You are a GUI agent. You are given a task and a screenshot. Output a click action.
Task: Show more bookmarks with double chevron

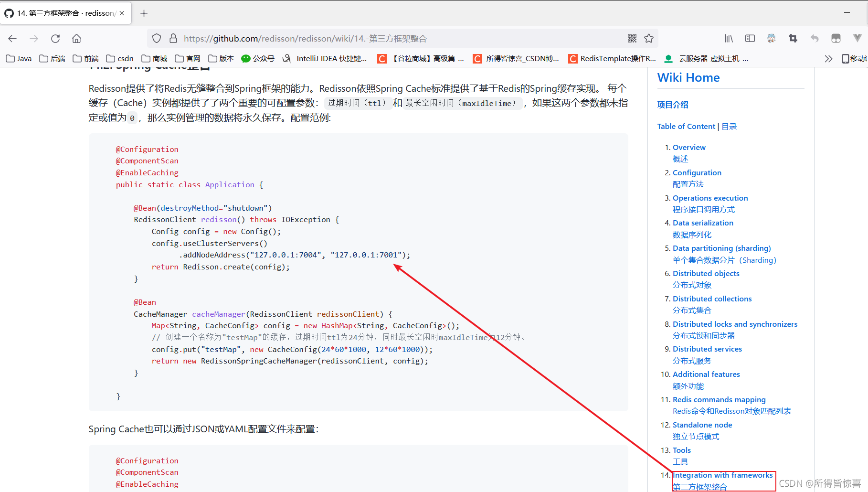point(828,58)
